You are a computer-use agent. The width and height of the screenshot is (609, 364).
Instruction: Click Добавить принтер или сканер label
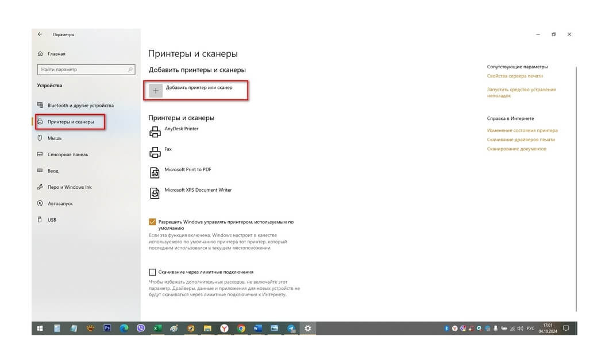coord(199,88)
